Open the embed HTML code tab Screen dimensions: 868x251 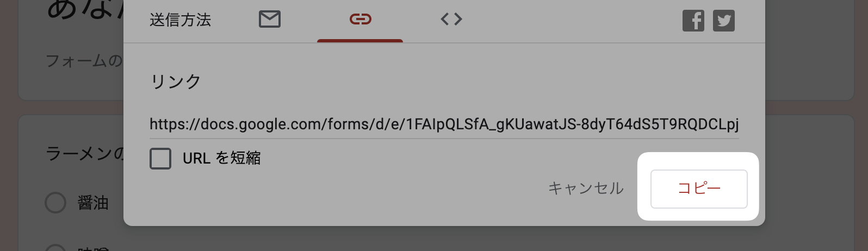coord(451,20)
